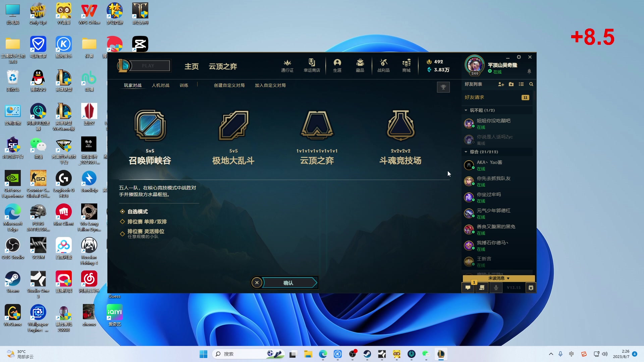Open the 商城 (Store) icon

tap(406, 65)
